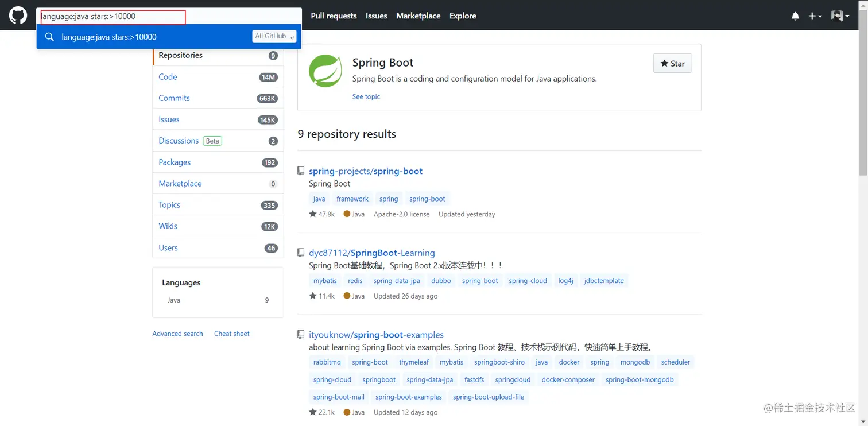Open the GitHub home logo
This screenshot has height=426, width=868.
[x=18, y=16]
